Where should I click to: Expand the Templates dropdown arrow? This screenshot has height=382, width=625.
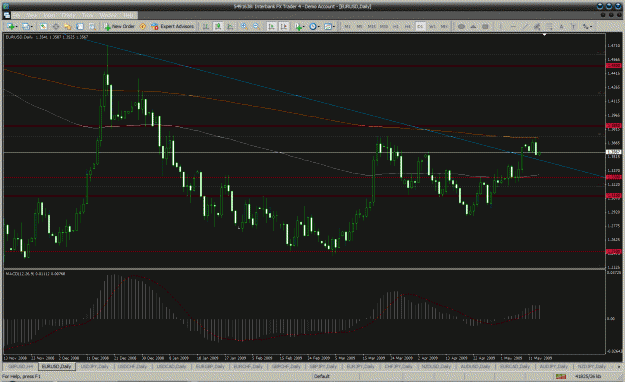coord(334,27)
